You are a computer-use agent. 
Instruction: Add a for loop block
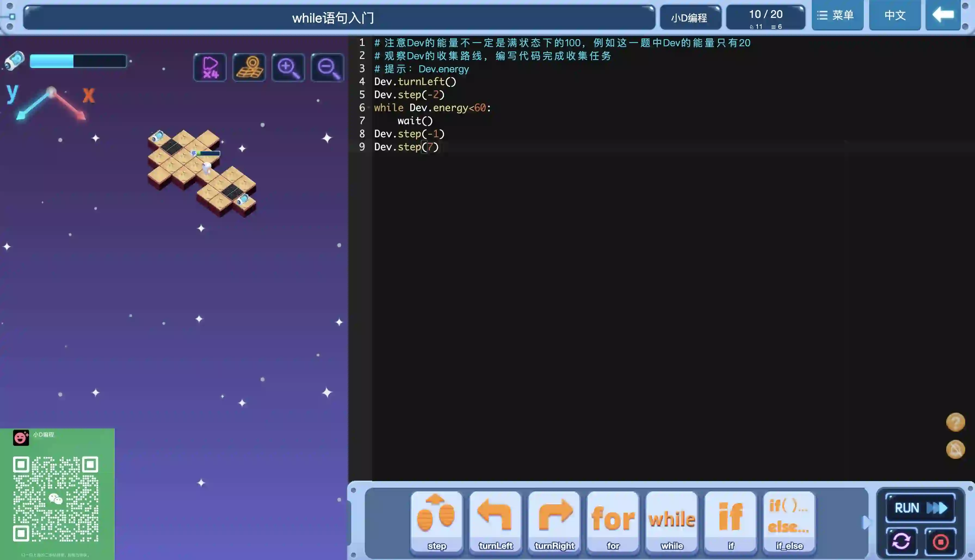point(613,521)
